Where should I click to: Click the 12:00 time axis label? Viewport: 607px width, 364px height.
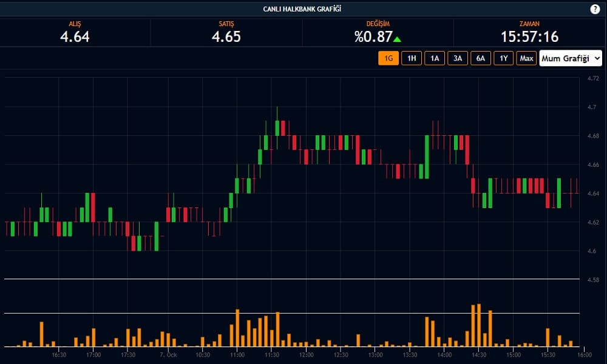coord(306,355)
